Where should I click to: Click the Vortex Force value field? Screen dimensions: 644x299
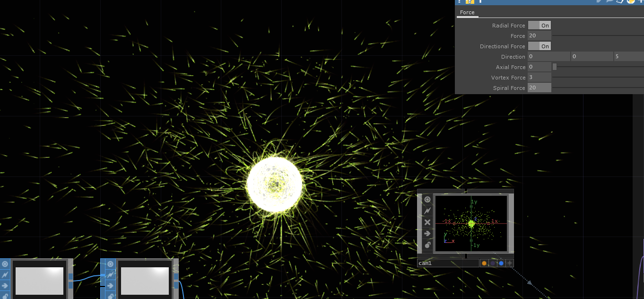coord(540,77)
